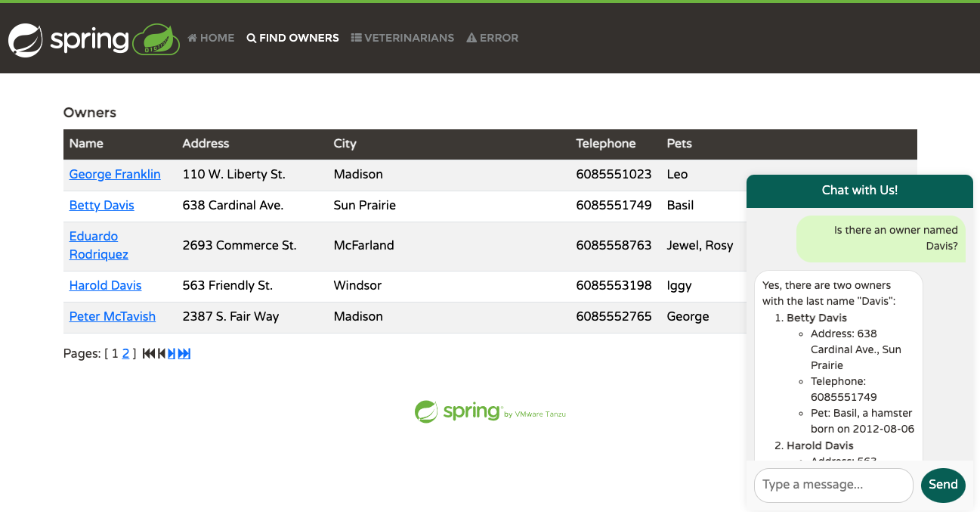Go to the previous owners page
The height and width of the screenshot is (512, 980).
[161, 354]
